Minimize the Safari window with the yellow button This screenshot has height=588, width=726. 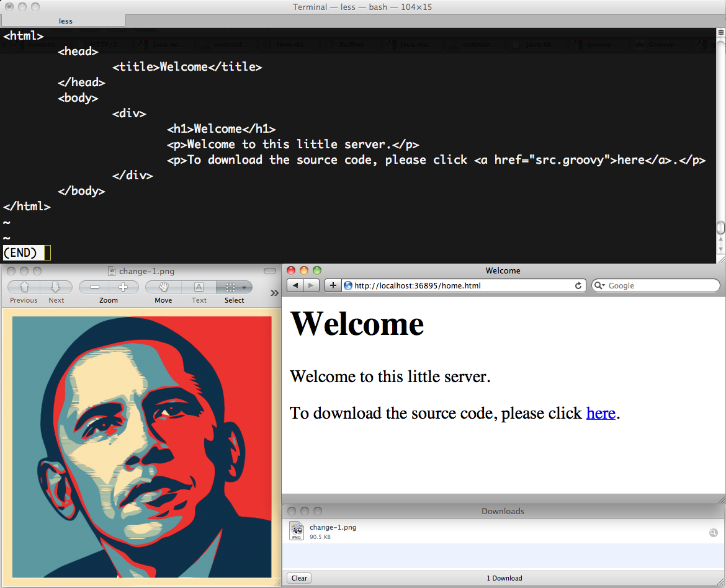pos(304,270)
